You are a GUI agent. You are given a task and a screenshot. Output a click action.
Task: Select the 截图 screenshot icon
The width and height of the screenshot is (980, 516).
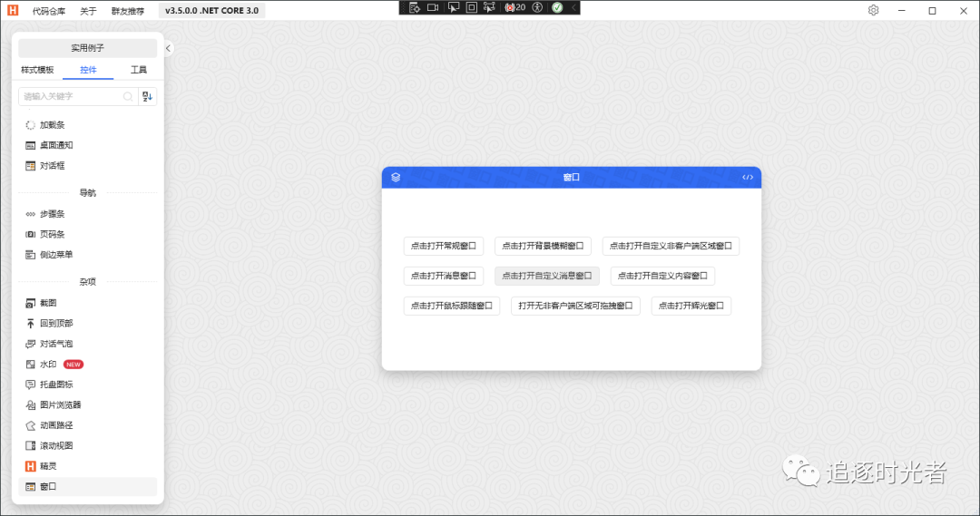(30, 303)
